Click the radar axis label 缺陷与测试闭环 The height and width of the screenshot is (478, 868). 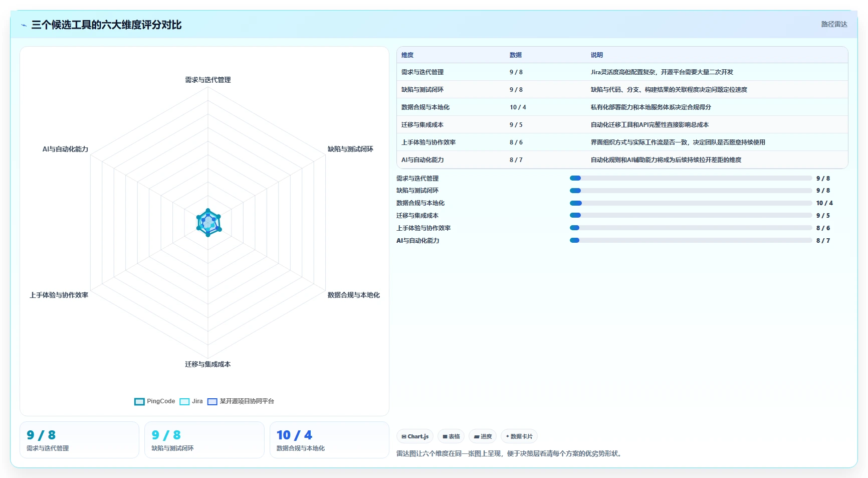coord(350,149)
